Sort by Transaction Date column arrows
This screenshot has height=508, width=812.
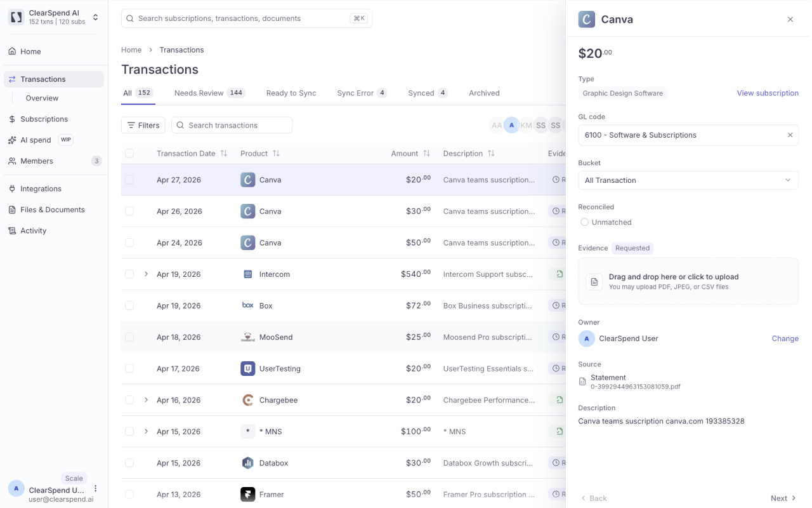pyautogui.click(x=224, y=154)
